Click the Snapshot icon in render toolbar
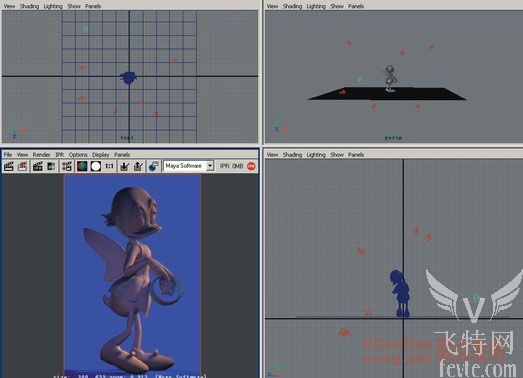 (51, 166)
